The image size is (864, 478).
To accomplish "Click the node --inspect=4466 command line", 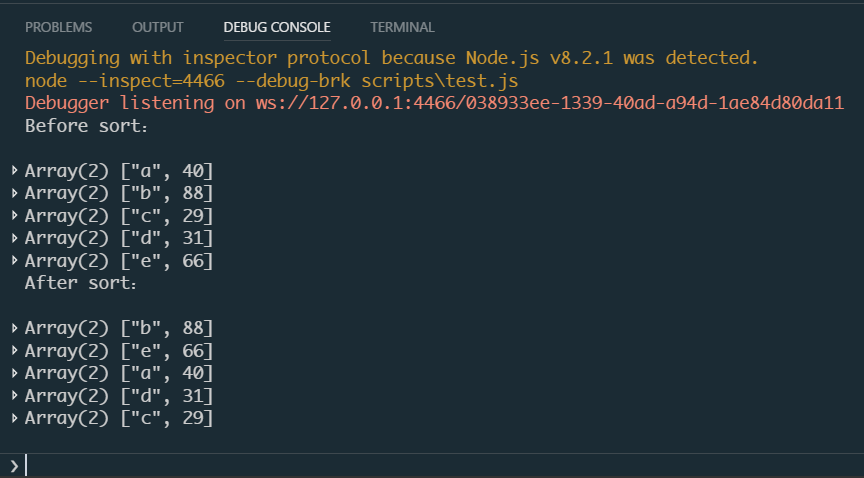I will 272,81.
